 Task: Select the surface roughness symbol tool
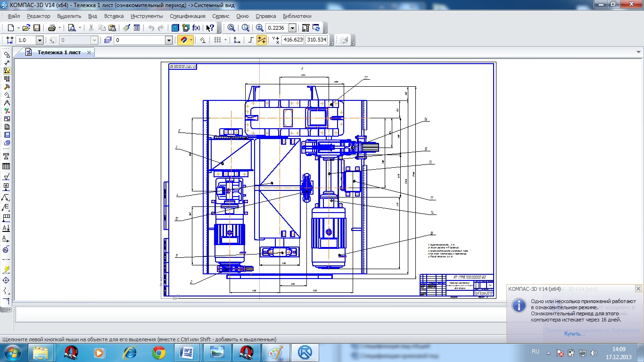pos(7,177)
